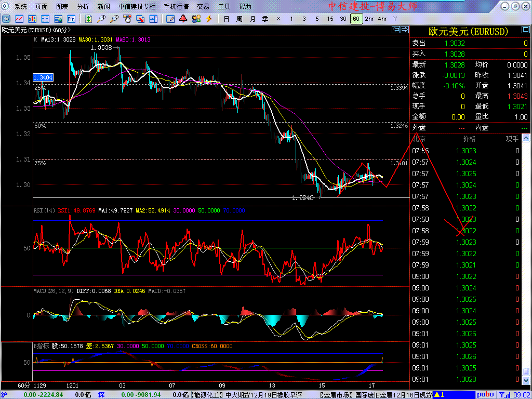The width and height of the screenshot is (532, 399).
Task: Click the lightning bolt quick trade icon
Action: 209,19
